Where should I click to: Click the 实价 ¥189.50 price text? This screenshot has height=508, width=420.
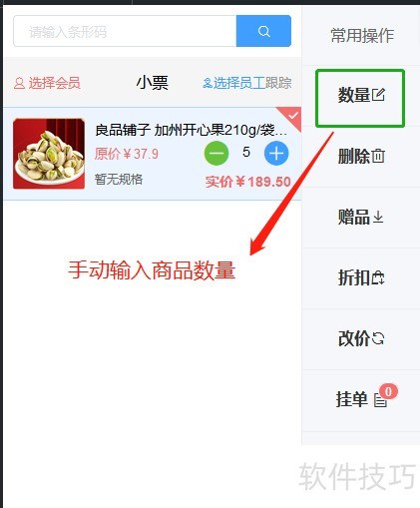(x=248, y=182)
